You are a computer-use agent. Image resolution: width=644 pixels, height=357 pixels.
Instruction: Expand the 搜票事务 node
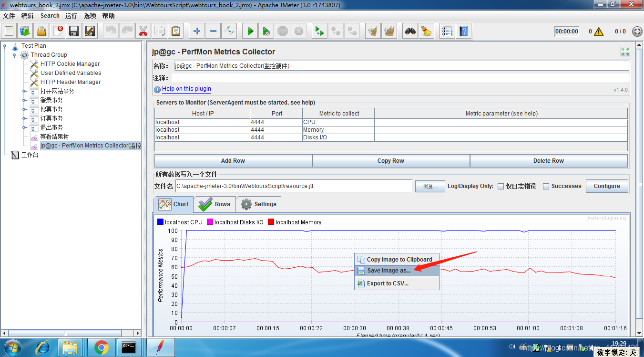coord(24,109)
